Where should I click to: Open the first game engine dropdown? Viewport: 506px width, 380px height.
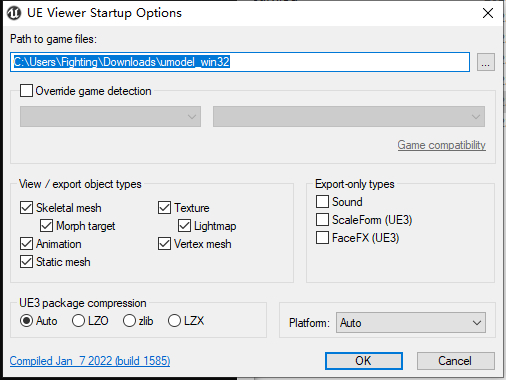[x=110, y=117]
